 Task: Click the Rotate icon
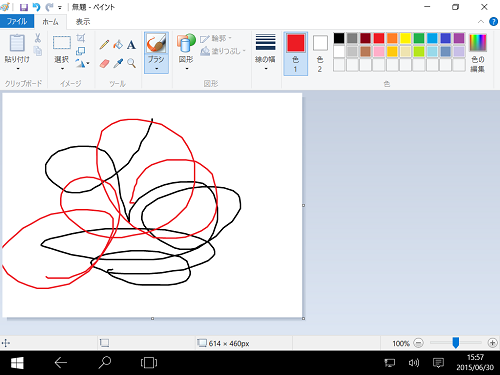click(80, 63)
